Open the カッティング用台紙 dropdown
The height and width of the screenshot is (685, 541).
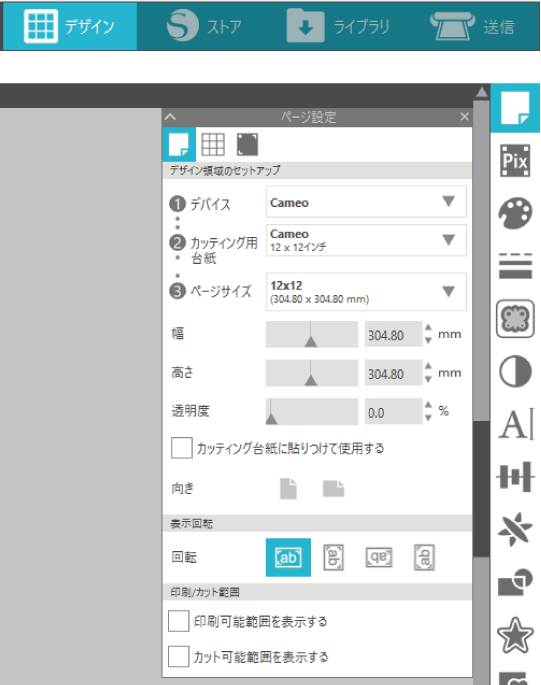point(366,240)
